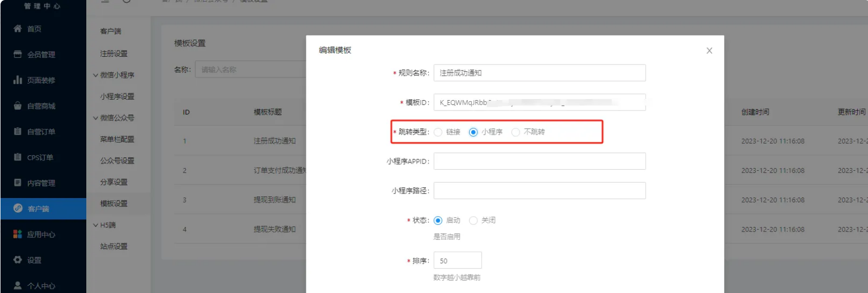Open 页面装修 bar chart icon
Viewport: 868px width, 293px height.
[18, 80]
